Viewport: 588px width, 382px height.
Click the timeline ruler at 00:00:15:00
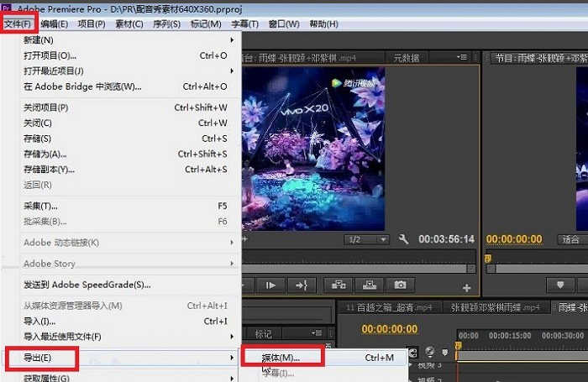[507, 335]
